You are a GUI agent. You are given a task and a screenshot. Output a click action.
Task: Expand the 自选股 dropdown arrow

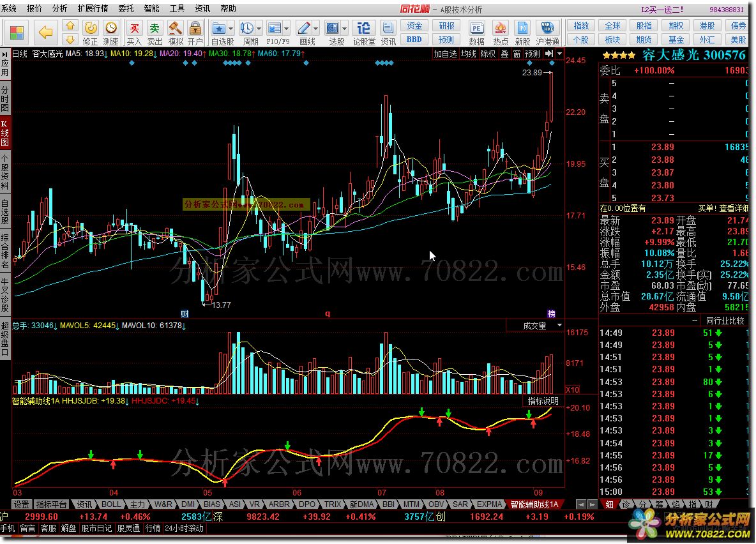pos(231,29)
